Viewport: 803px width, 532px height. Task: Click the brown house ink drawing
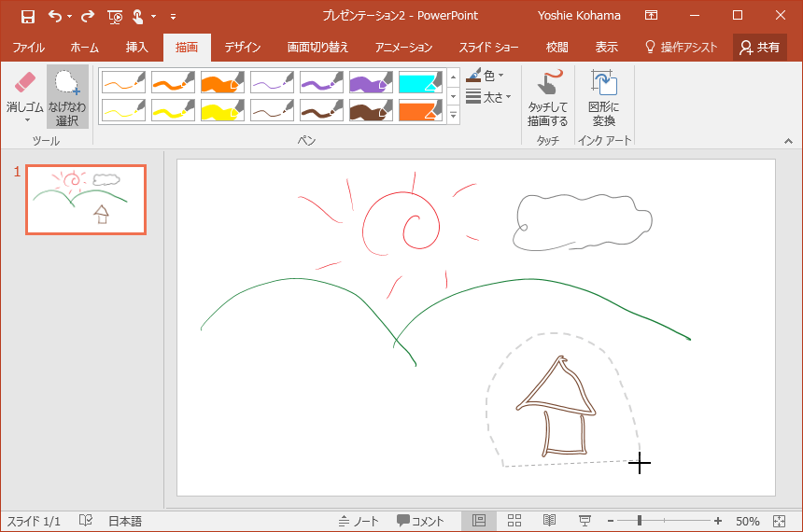(x=556, y=406)
